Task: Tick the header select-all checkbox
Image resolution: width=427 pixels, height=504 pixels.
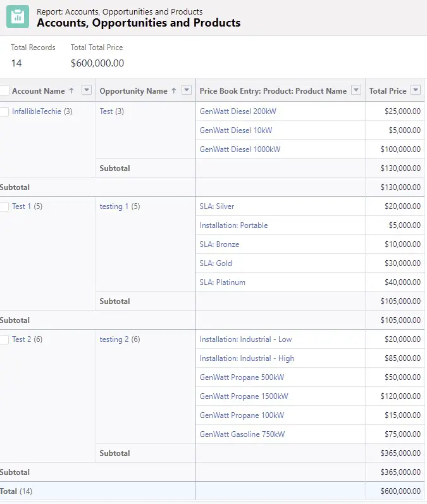Action: pos(4,91)
